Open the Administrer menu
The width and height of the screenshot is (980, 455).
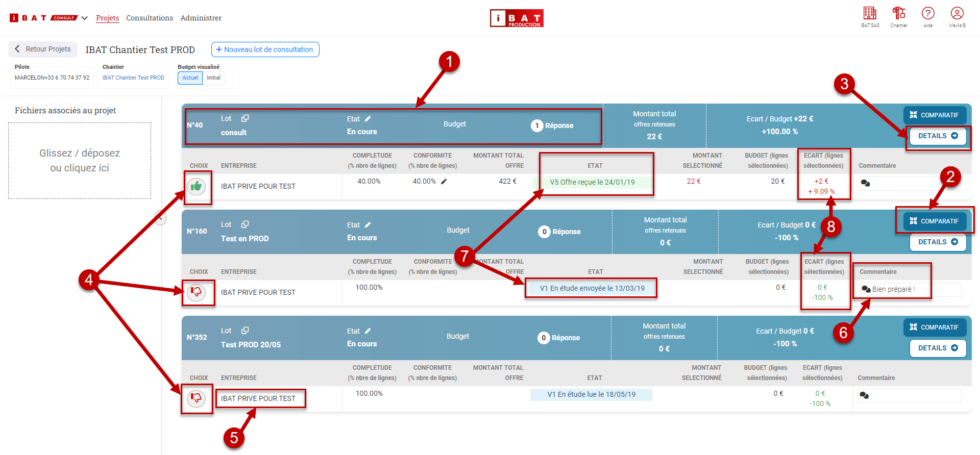coord(201,18)
